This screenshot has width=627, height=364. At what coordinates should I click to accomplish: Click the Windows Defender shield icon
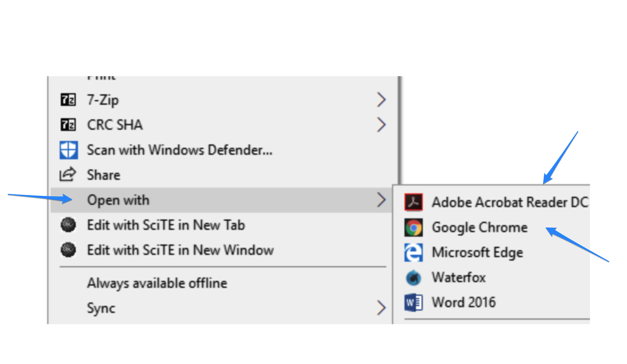click(69, 150)
